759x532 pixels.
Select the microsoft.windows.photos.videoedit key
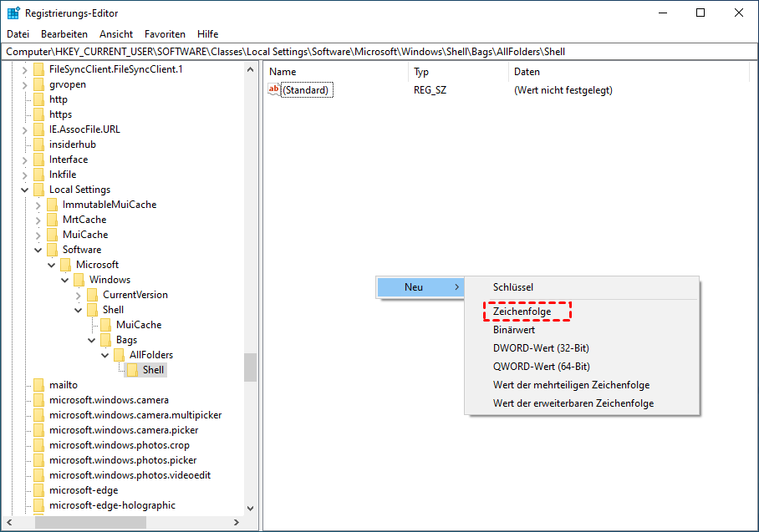(130, 475)
